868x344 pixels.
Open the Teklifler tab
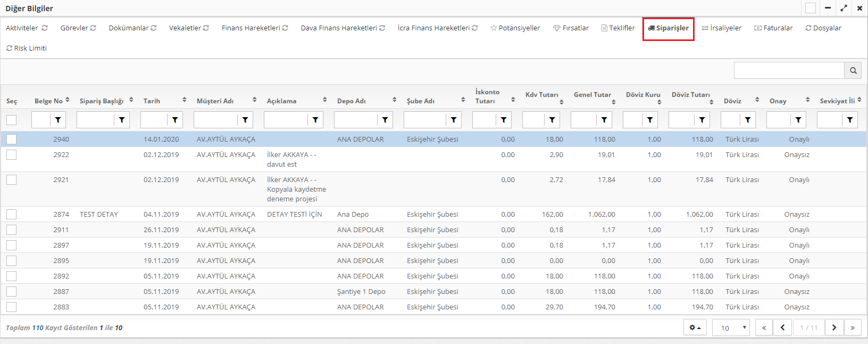click(618, 28)
